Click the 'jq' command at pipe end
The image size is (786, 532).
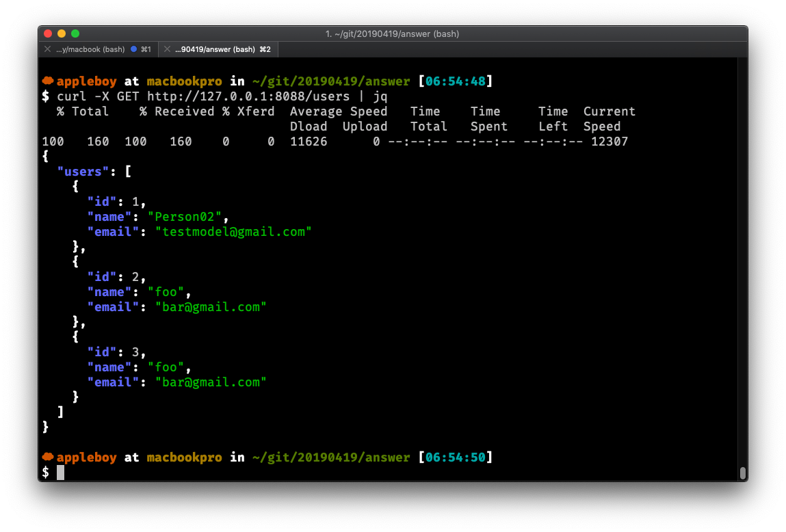point(380,96)
